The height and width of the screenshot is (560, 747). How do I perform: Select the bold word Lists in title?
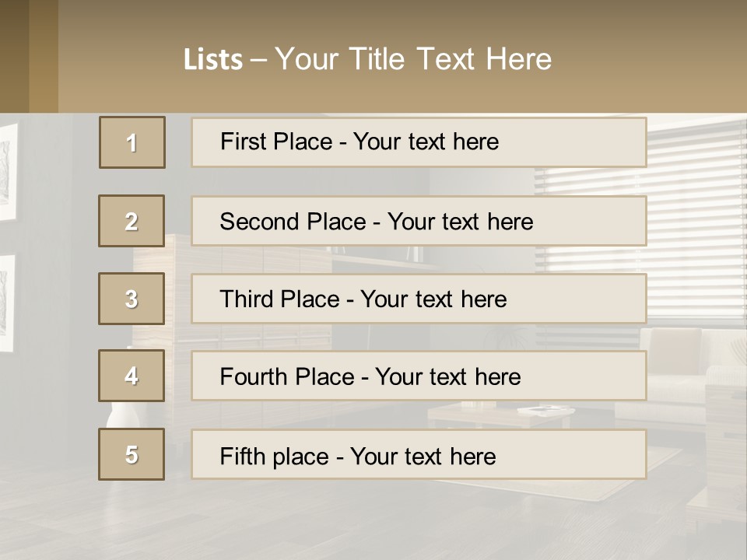tap(212, 60)
